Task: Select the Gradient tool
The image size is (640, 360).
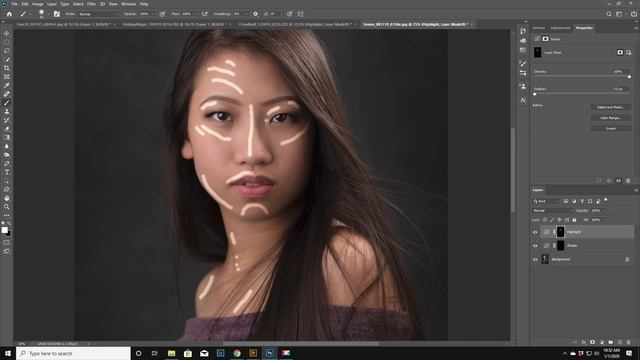Action: click(x=7, y=138)
